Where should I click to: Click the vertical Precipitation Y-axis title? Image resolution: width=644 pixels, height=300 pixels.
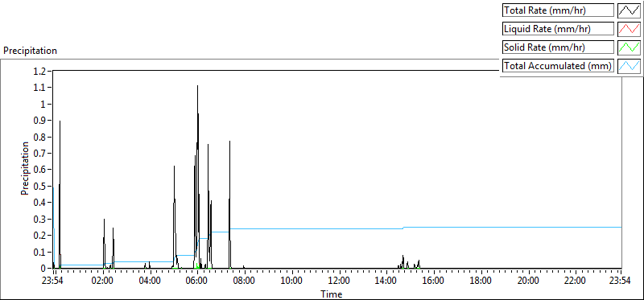[25, 168]
